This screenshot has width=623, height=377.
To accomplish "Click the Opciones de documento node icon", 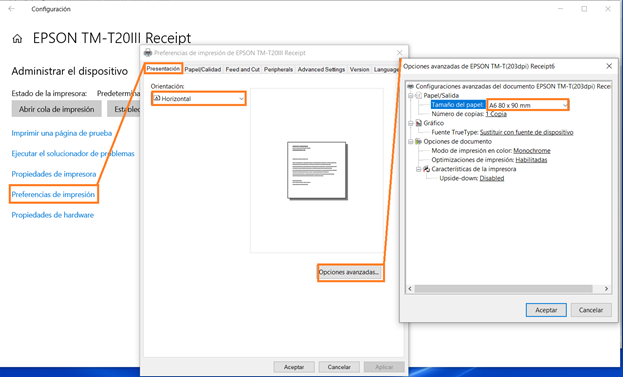I will [418, 141].
